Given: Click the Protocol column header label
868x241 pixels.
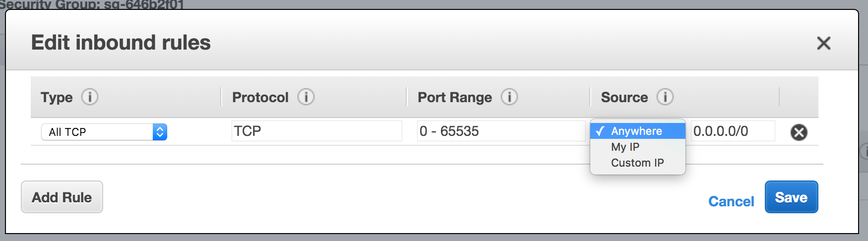Looking at the screenshot, I should [260, 97].
